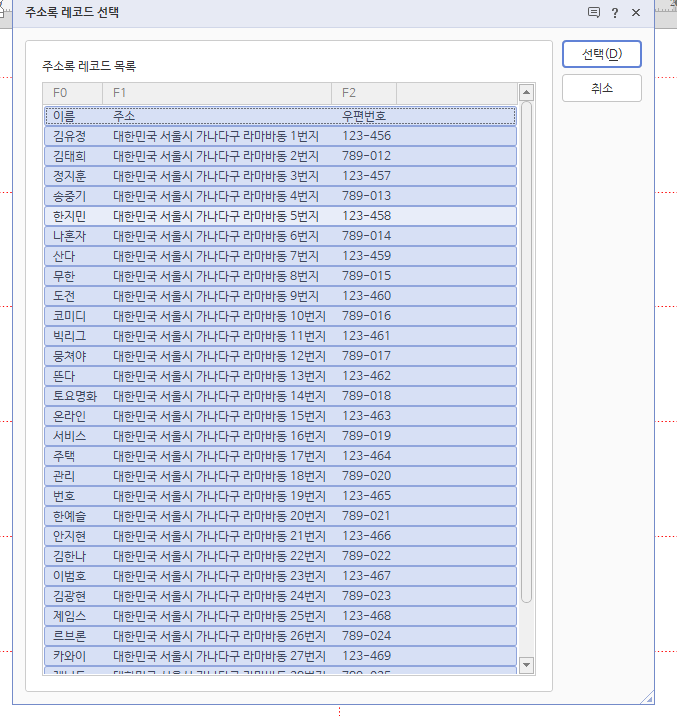
Task: Open the dialog help question mark
Action: pos(615,13)
